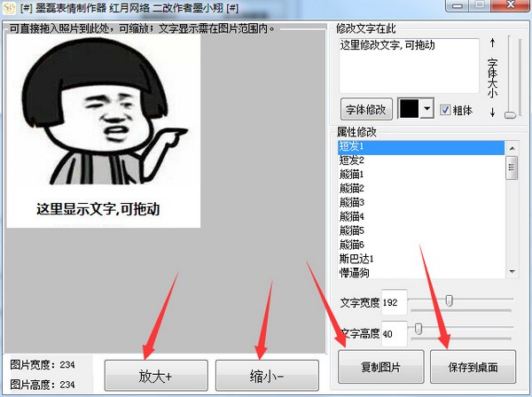Select 熊猫3 in the list
This screenshot has height=397, width=532.
point(421,202)
